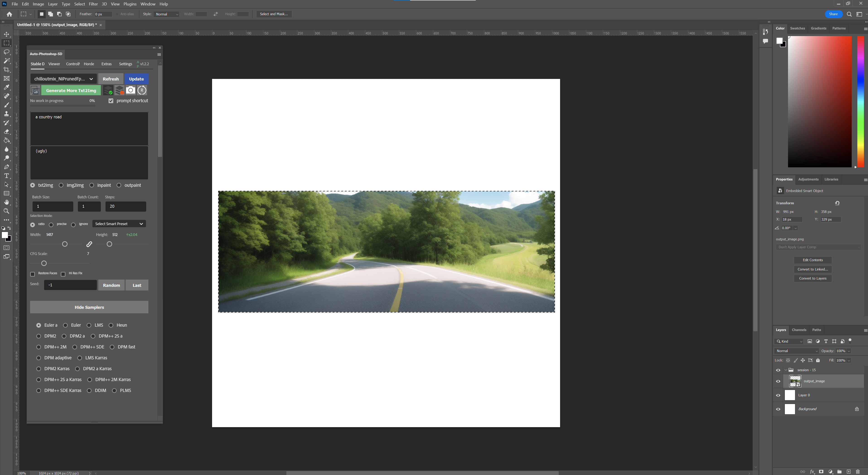Enable the Restore Faces option
The width and height of the screenshot is (868, 475).
coord(32,274)
